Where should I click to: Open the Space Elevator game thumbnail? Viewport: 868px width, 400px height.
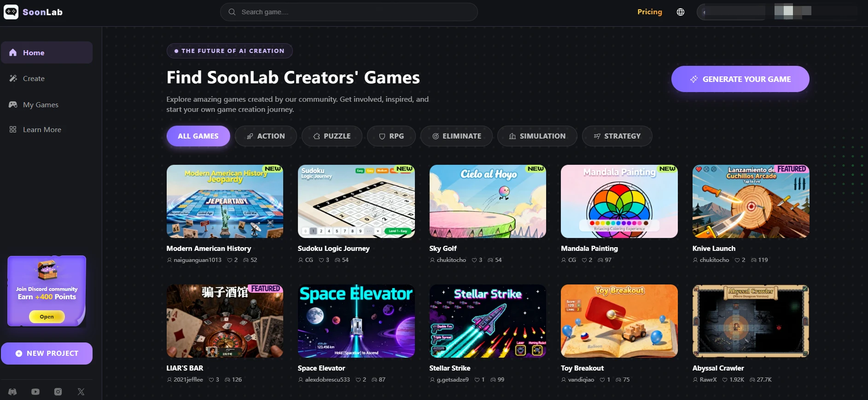pos(356,321)
